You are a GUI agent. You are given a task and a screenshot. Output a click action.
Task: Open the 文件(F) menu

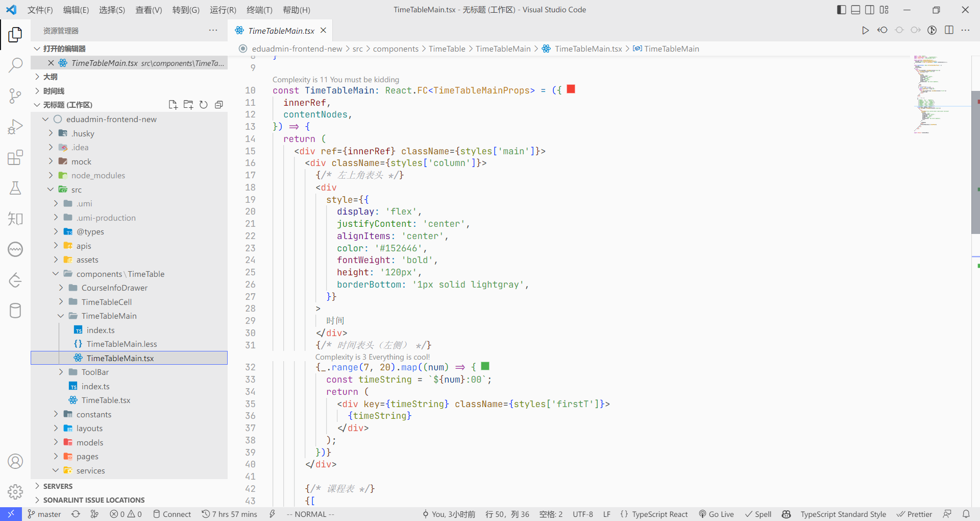[40, 10]
